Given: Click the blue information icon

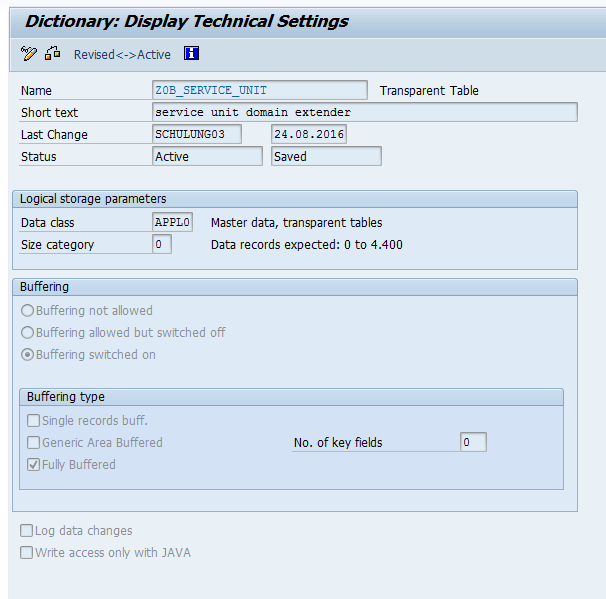Looking at the screenshot, I should coord(192,54).
